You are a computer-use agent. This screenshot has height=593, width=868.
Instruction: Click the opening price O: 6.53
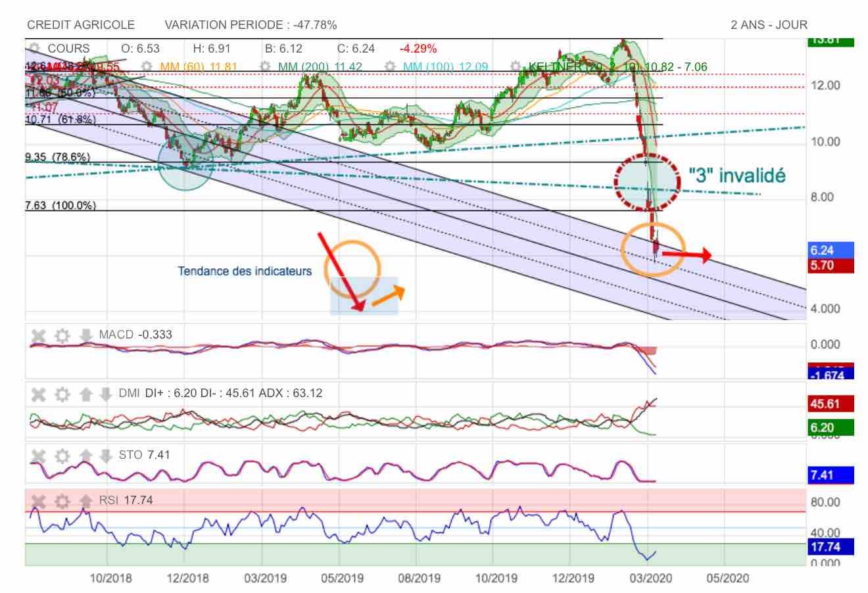[x=141, y=49]
